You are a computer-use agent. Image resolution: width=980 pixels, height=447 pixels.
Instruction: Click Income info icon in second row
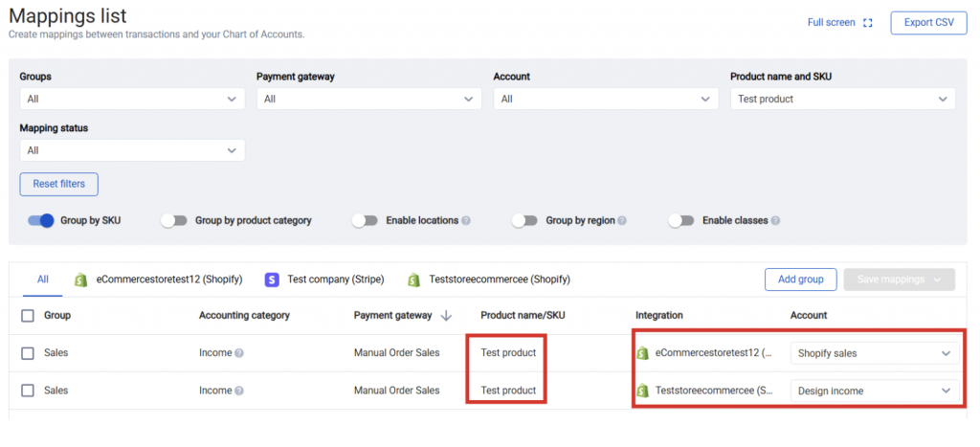(239, 391)
